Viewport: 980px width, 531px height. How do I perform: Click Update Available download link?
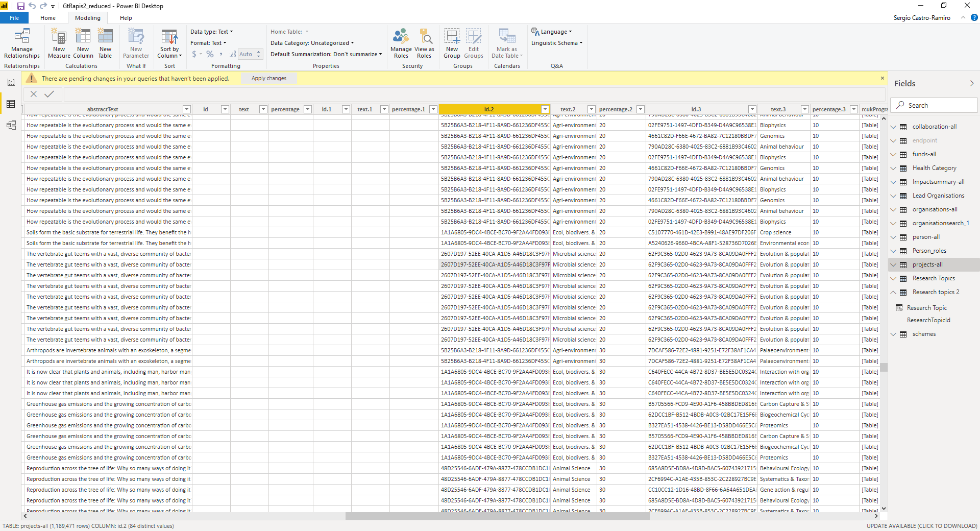pos(921,526)
